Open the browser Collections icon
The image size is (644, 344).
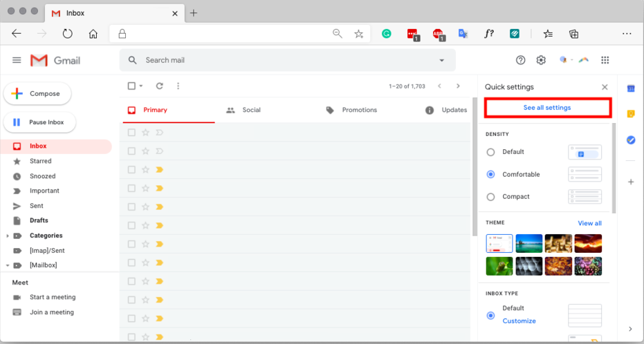pos(573,34)
